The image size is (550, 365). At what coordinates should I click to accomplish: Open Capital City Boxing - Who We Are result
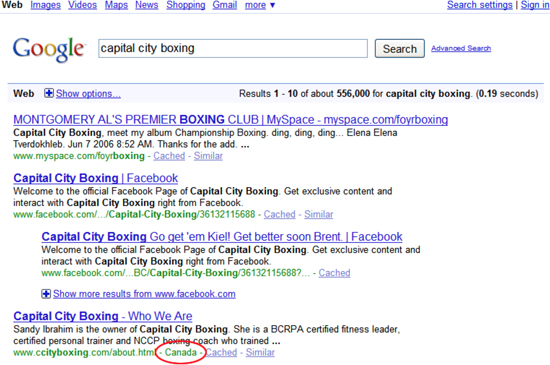coord(103,316)
